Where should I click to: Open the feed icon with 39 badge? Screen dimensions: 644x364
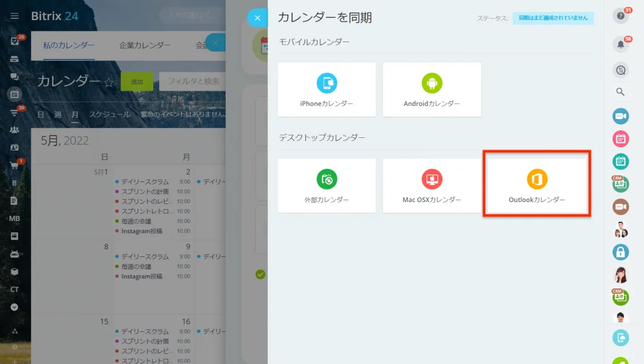[14, 112]
